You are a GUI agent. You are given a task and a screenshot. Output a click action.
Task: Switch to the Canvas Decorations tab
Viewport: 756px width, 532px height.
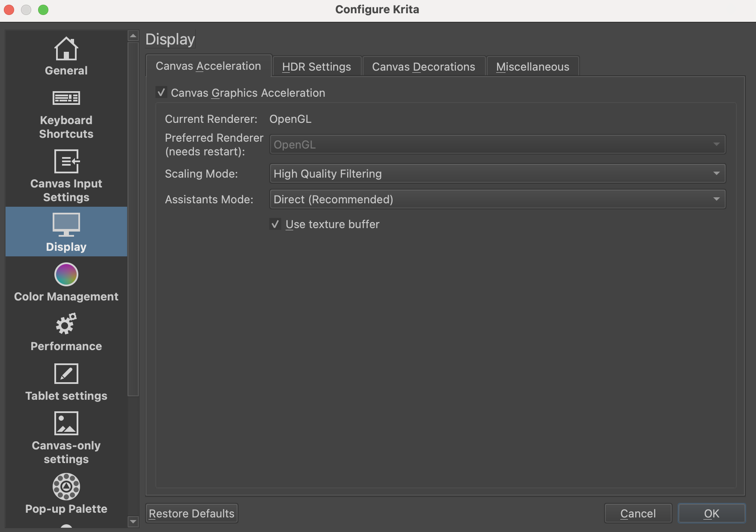[x=424, y=67]
